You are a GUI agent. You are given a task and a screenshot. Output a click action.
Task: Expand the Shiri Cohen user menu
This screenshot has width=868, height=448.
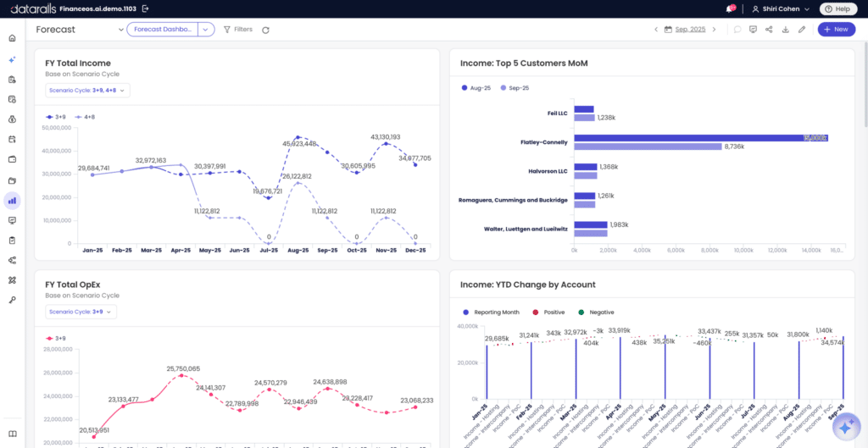coord(781,8)
